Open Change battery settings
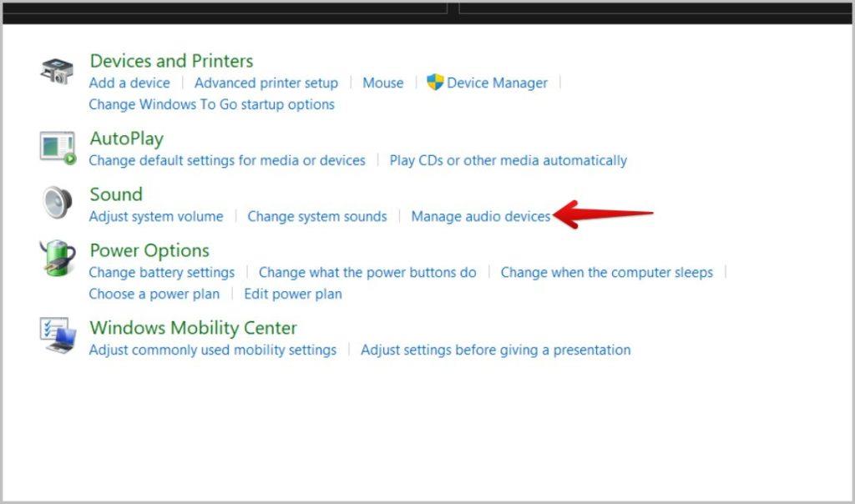This screenshot has width=855, height=504. coord(161,272)
